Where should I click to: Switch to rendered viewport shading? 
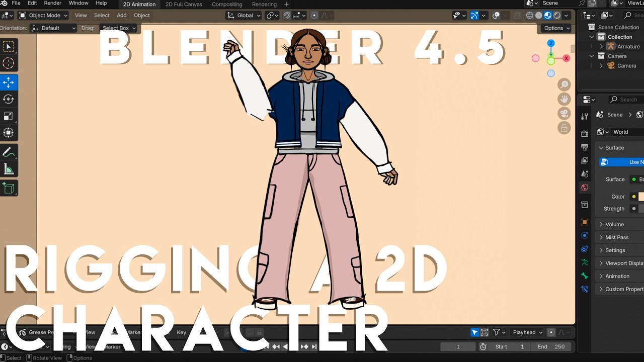point(557,16)
